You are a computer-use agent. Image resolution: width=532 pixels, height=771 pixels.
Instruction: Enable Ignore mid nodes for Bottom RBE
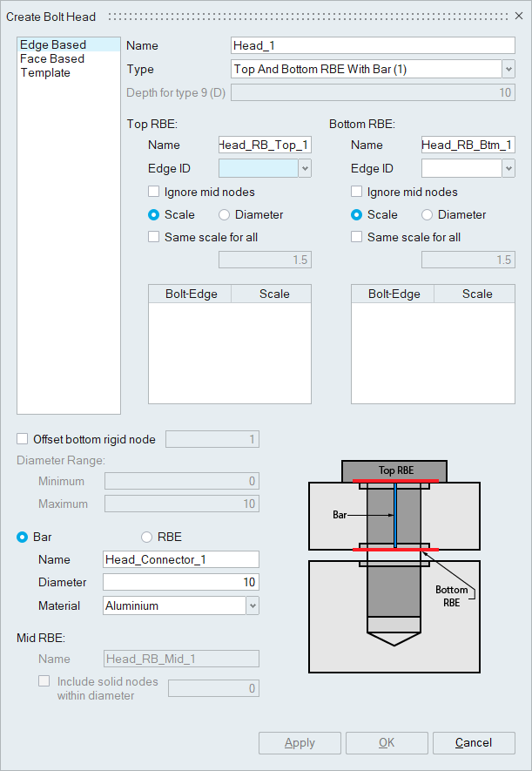coord(357,192)
